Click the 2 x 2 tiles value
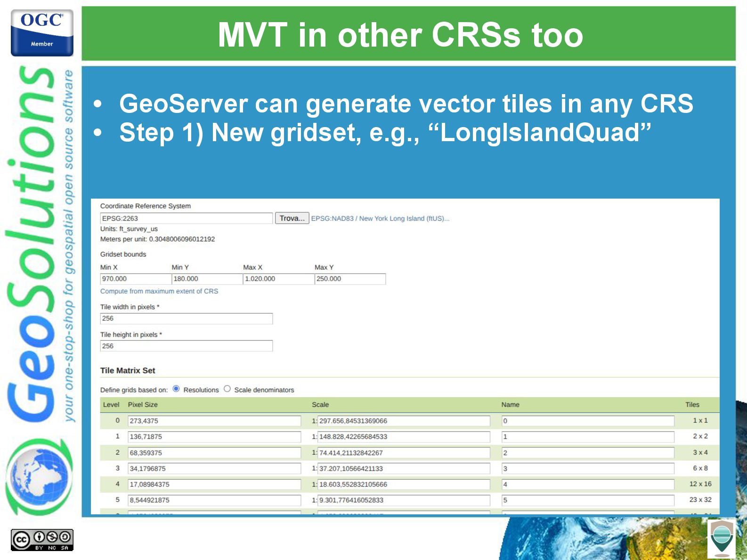Screen dimensions: 747x560 click(x=700, y=436)
